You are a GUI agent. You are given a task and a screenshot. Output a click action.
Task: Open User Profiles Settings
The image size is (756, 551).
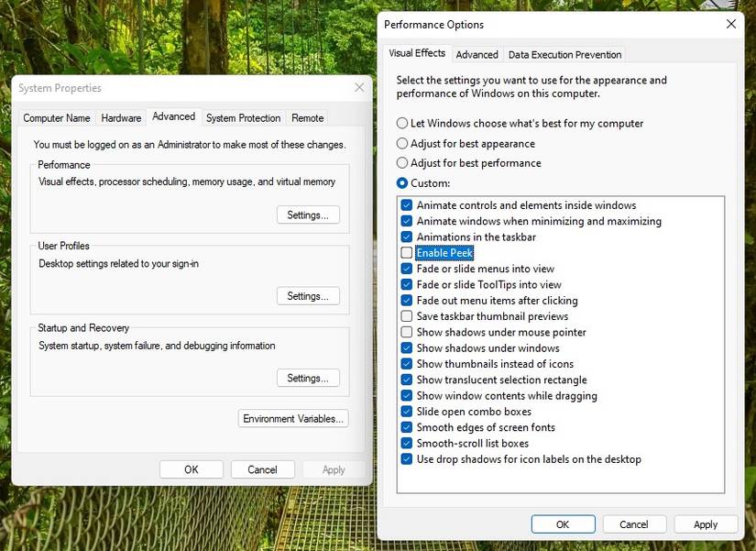pos(308,296)
